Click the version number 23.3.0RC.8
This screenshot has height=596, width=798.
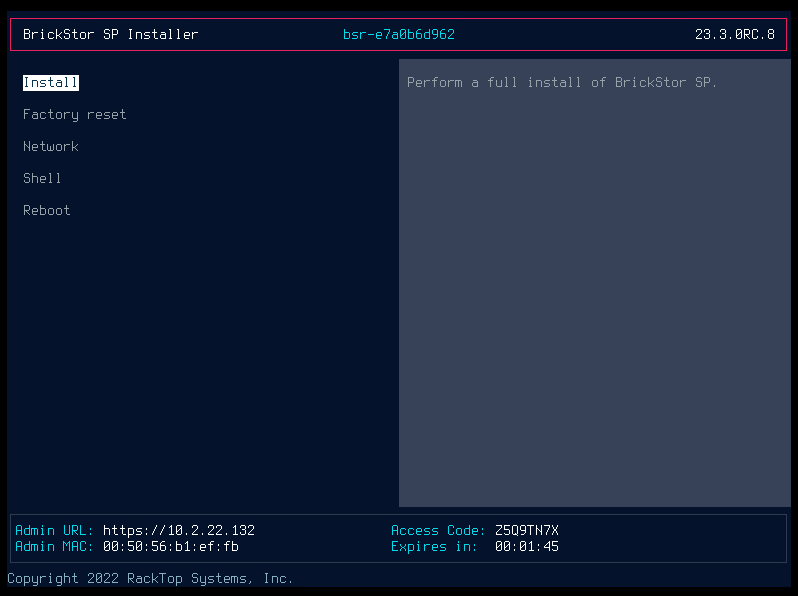coord(734,35)
